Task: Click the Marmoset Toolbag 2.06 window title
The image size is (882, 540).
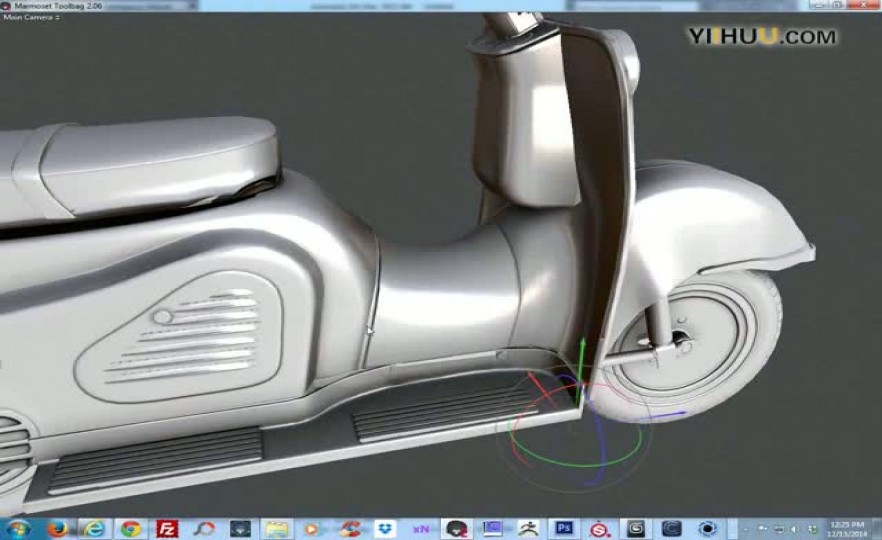Action: (x=58, y=6)
